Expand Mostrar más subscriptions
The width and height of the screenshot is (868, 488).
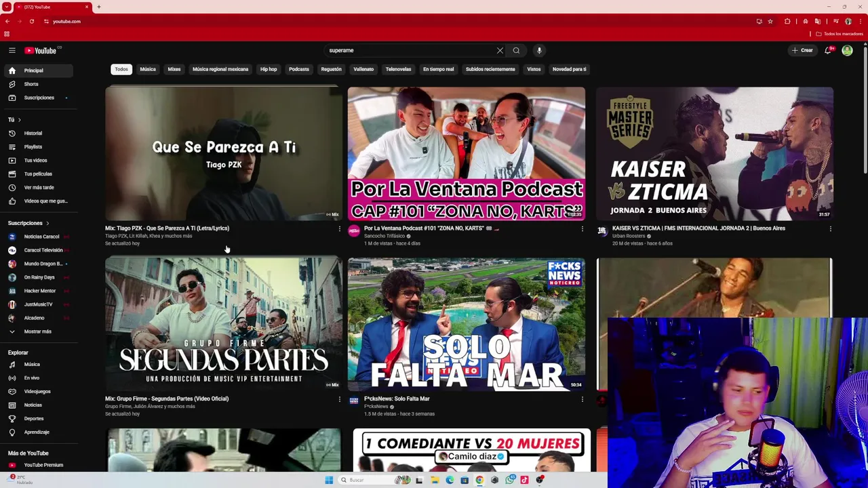tap(39, 331)
